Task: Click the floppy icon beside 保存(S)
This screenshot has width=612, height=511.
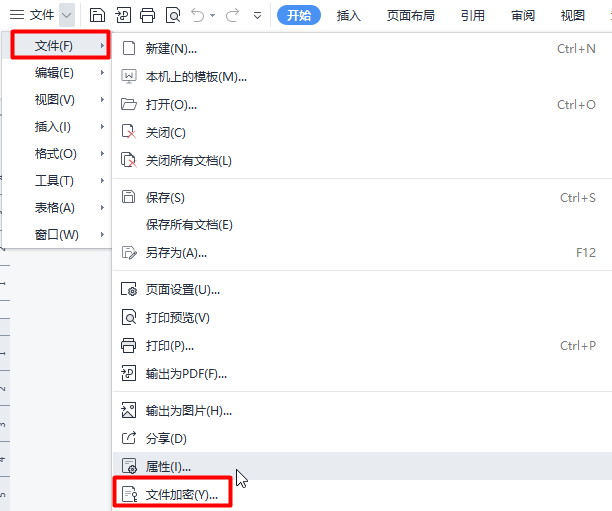Action: coord(128,197)
